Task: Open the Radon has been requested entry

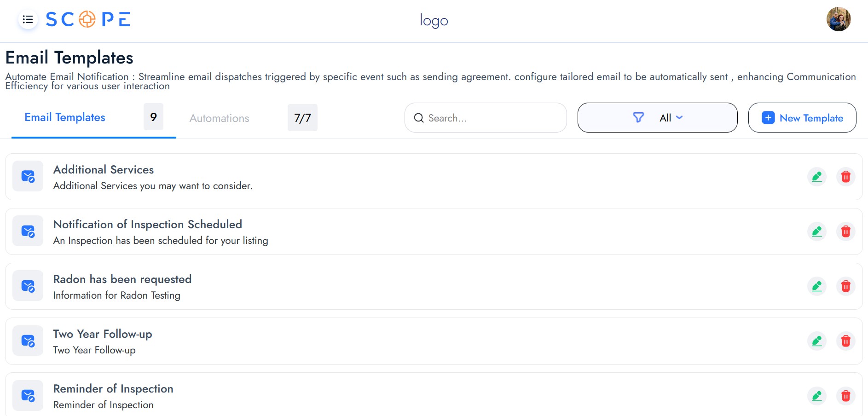Action: pyautogui.click(x=122, y=279)
